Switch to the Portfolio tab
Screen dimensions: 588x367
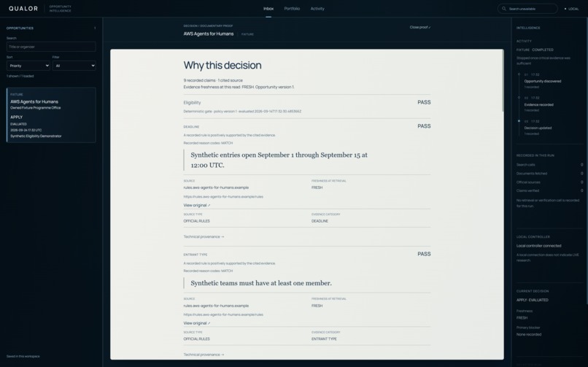[x=292, y=9]
